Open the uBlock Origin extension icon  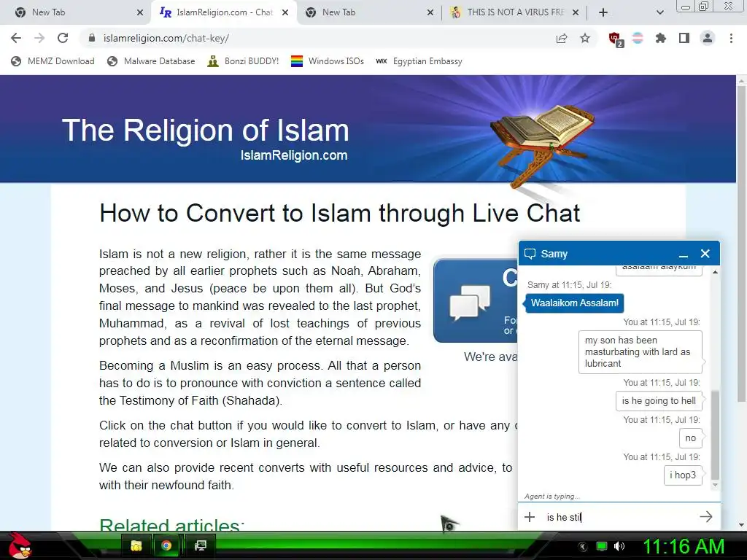(615, 39)
